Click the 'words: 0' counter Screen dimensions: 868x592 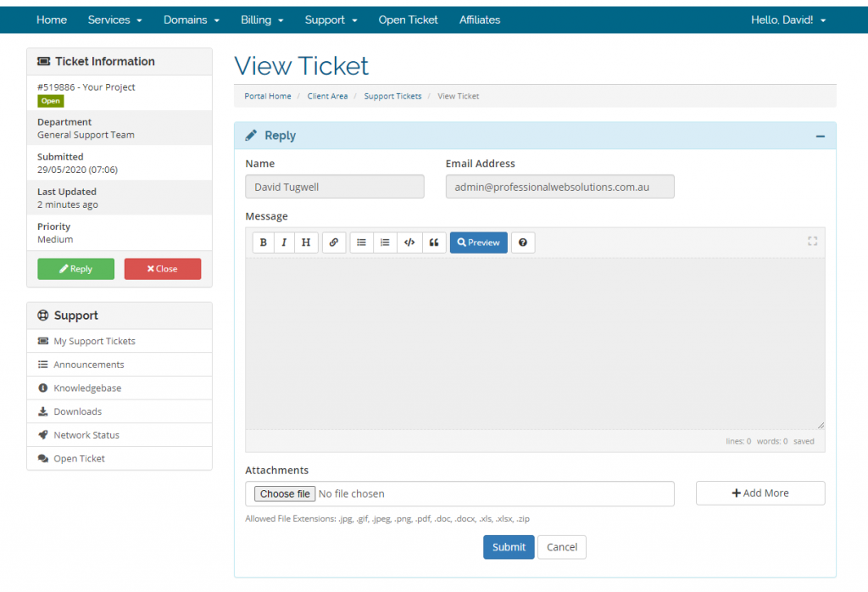pos(772,441)
